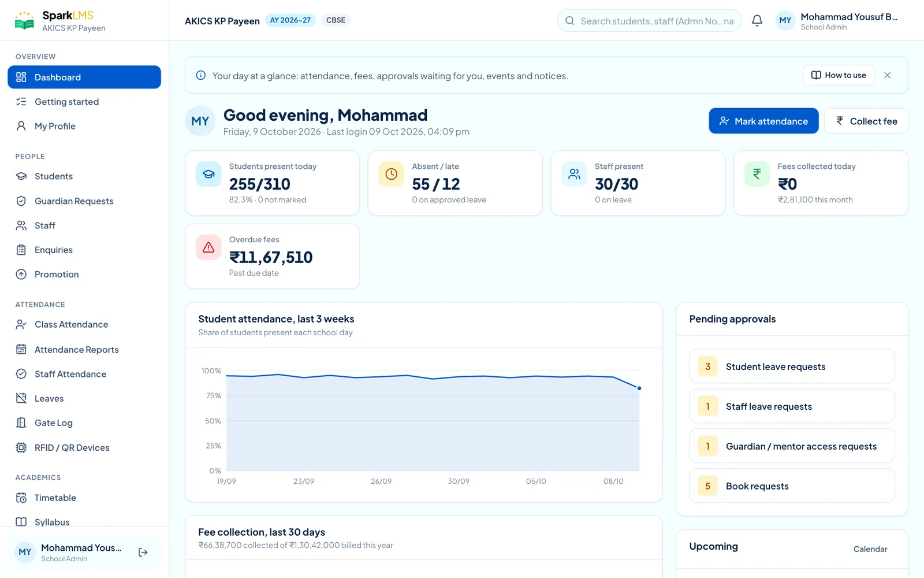Go to My Profile

(x=84, y=126)
